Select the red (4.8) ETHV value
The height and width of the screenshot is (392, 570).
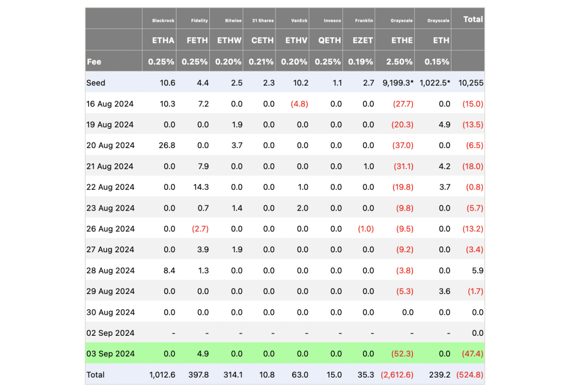[299, 104]
